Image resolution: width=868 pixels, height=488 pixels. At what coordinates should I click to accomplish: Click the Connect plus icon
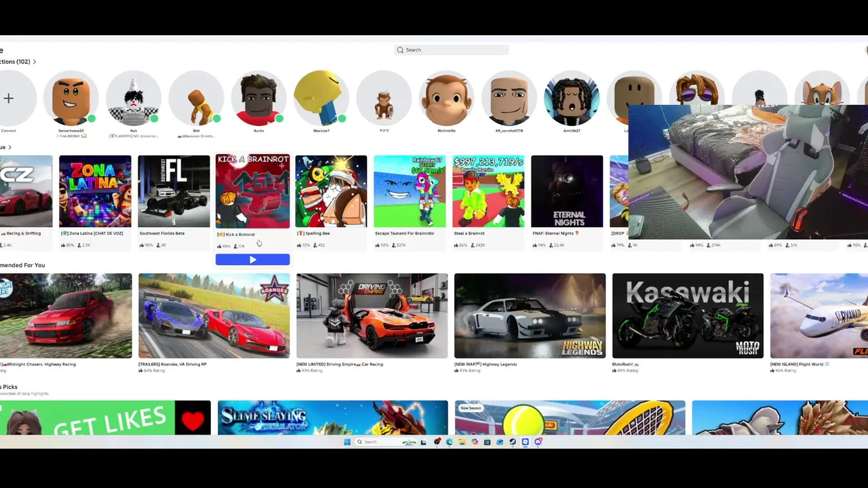click(8, 98)
